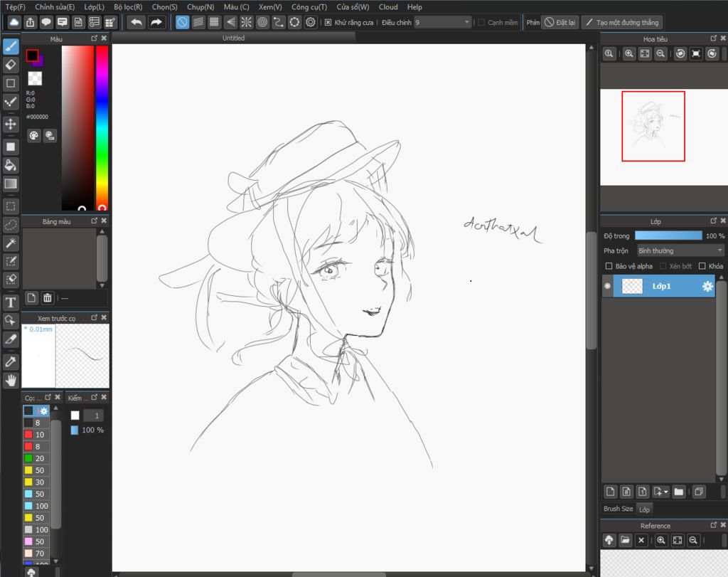
Task: Turn off snap with the Off icon
Action: coord(182,22)
